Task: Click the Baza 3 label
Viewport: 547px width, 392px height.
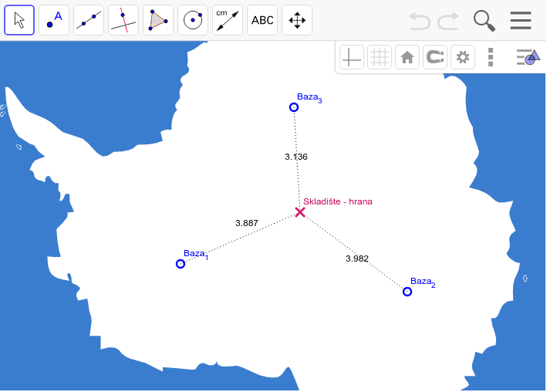Action: (309, 98)
